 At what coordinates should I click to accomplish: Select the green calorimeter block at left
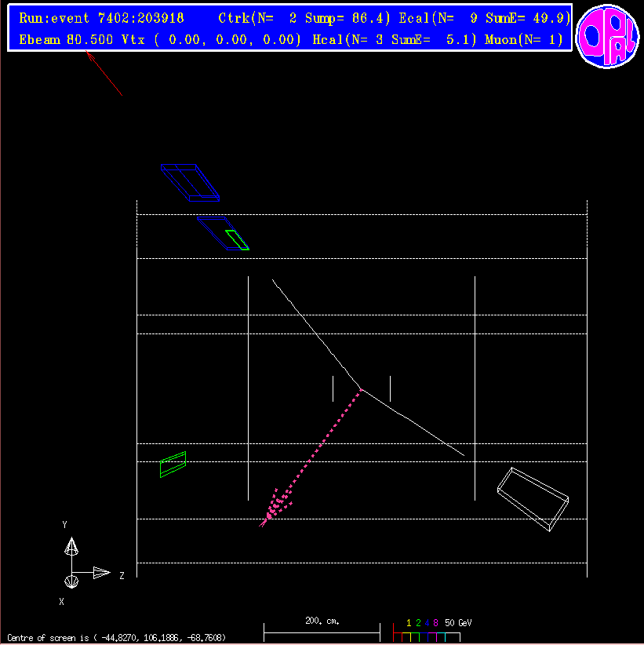pos(173,465)
